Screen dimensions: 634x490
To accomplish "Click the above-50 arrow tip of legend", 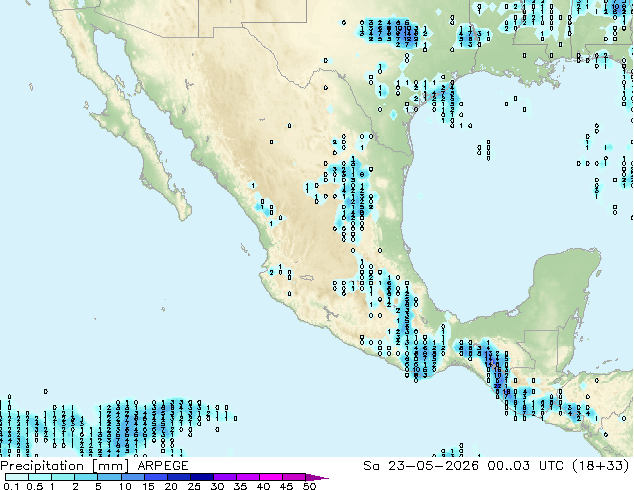I will click(317, 478).
